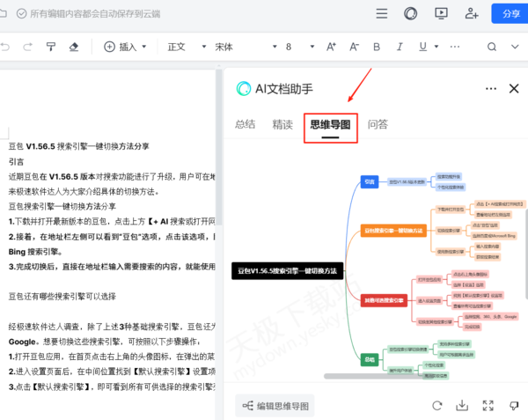The width and height of the screenshot is (528, 420).
Task: Toggle italic formatting
Action: click(400, 47)
